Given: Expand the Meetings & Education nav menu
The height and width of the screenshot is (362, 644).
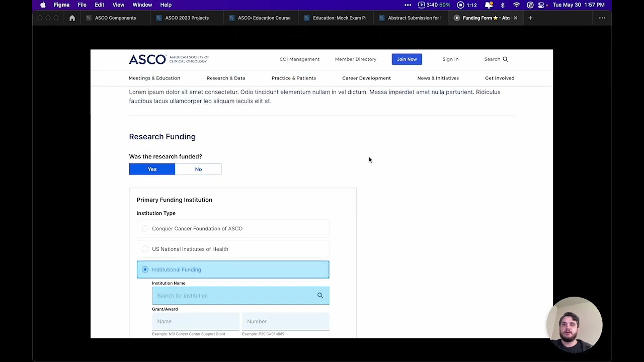Looking at the screenshot, I should [154, 78].
